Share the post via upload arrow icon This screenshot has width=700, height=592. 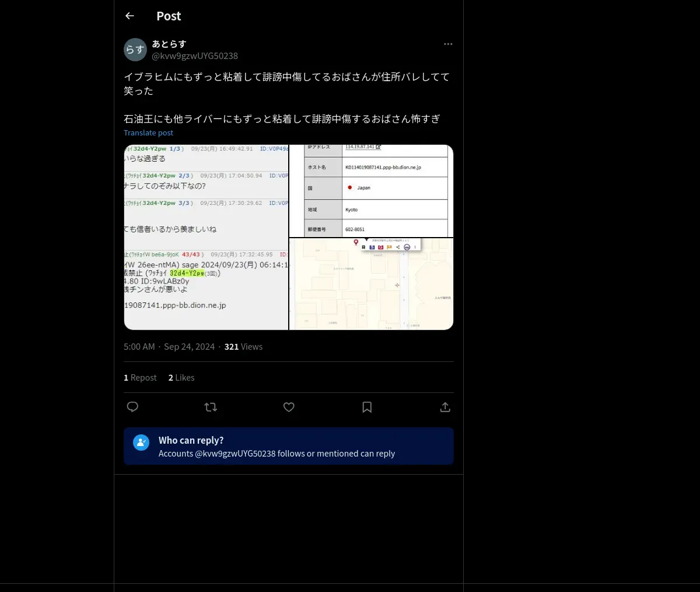click(445, 407)
